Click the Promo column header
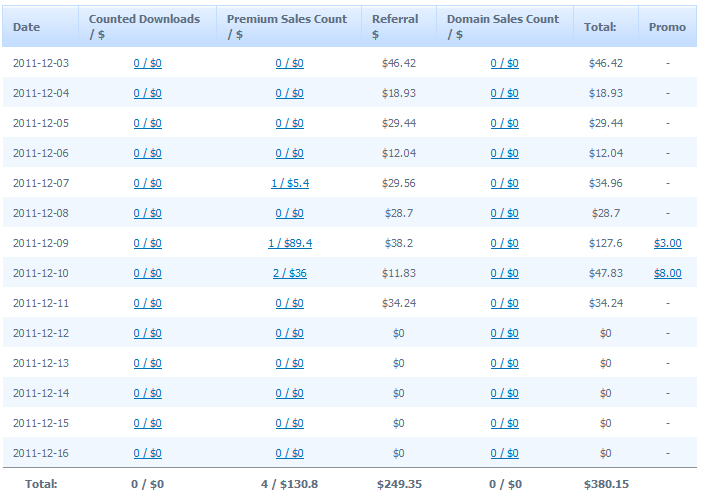711x499 pixels. click(x=667, y=27)
